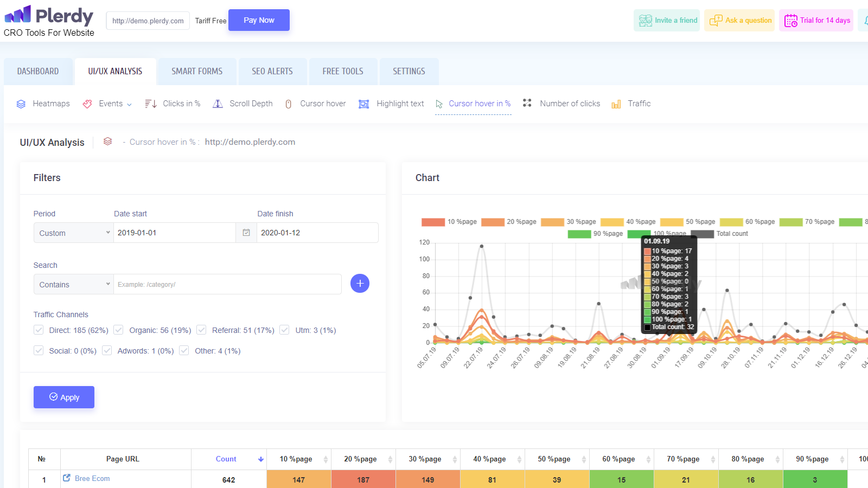Open external link icon beside Bree Ecom
This screenshot has height=488, width=868.
[x=67, y=478]
